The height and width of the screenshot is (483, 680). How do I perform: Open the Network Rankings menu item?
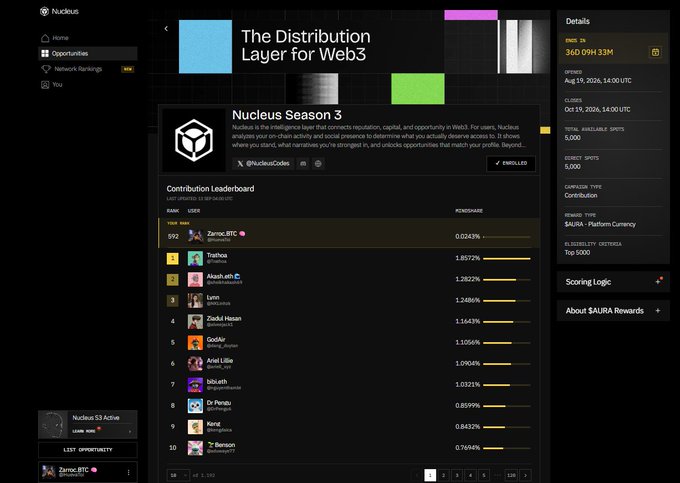pos(88,69)
